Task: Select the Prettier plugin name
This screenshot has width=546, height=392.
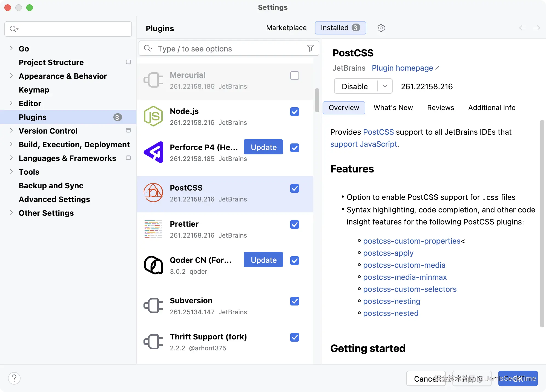Action: click(x=184, y=224)
